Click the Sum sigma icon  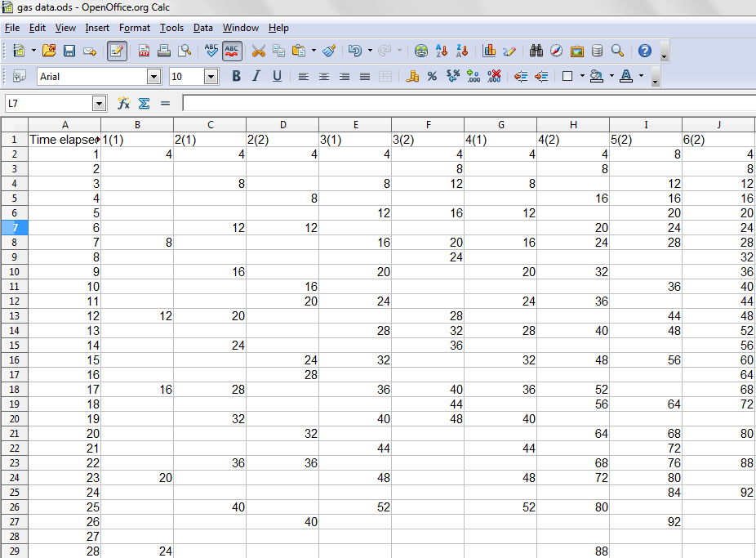pos(144,104)
